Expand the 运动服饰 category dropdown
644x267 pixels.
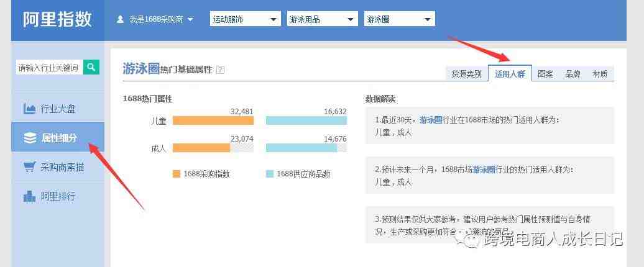pos(245,19)
